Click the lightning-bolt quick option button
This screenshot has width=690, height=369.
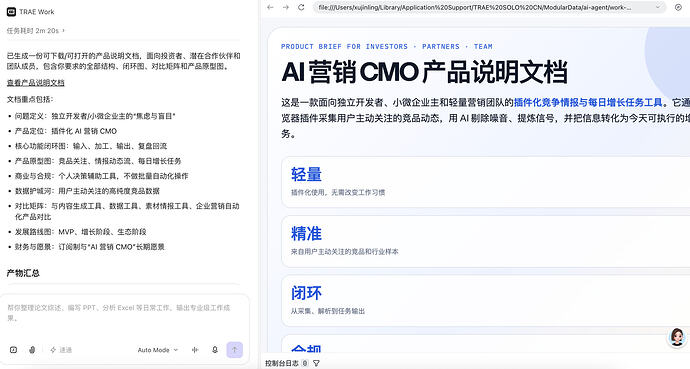[x=61, y=350]
